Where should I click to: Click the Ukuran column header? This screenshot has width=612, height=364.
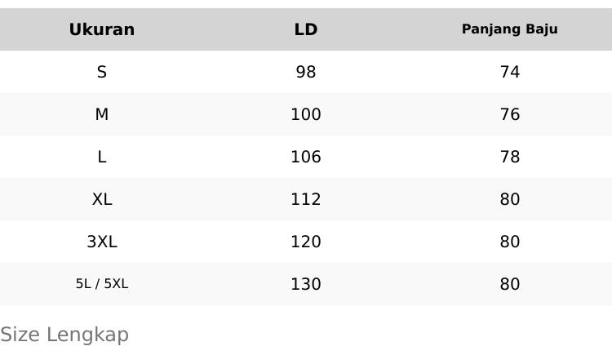pos(101,29)
